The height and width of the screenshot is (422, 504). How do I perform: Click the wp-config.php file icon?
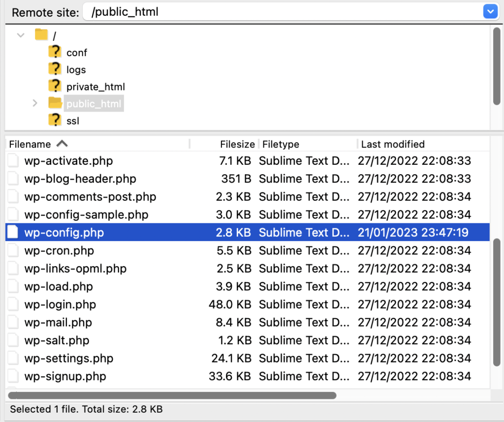[13, 232]
